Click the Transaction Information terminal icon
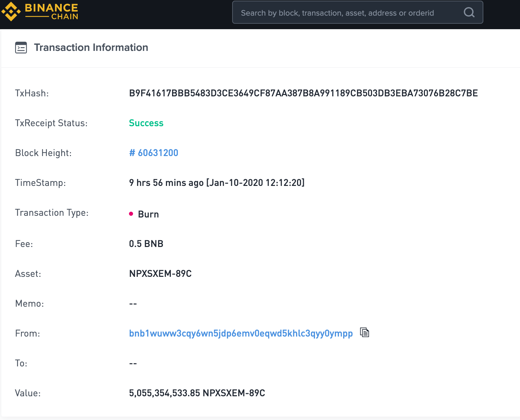 (x=21, y=47)
